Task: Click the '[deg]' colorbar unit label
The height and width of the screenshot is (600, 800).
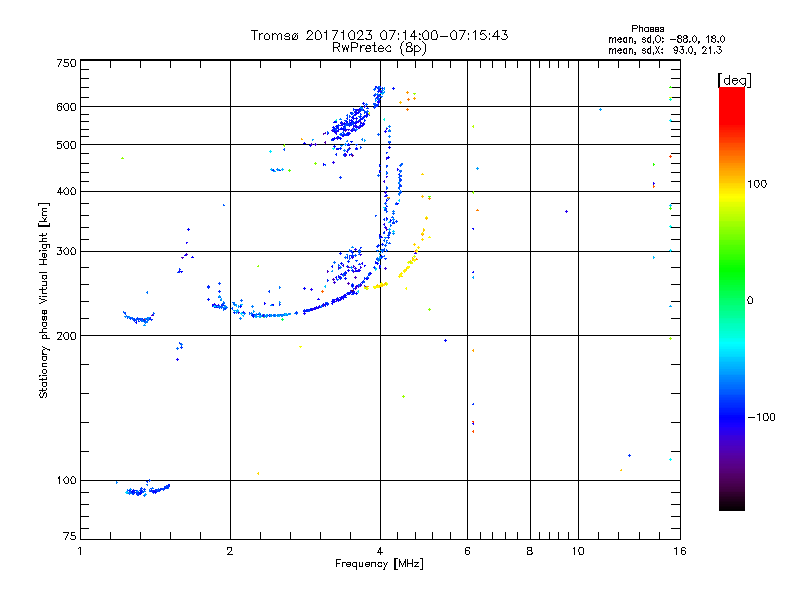Action: (734, 80)
